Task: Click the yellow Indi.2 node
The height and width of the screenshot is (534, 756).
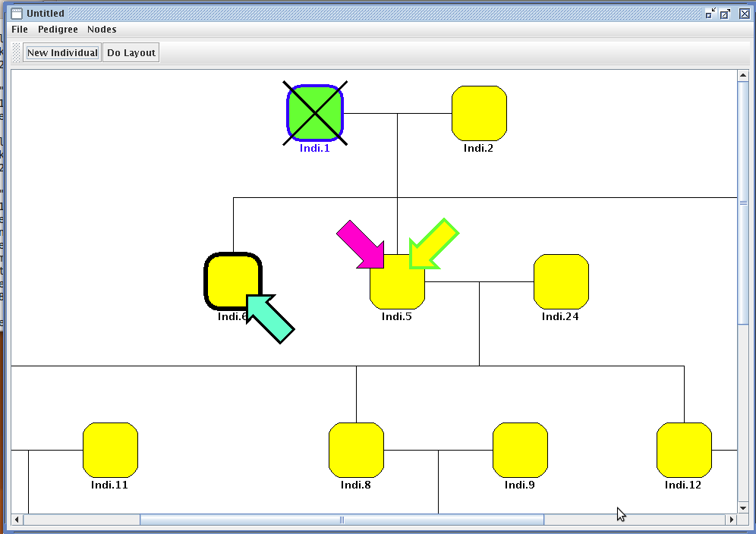Action: tap(479, 113)
